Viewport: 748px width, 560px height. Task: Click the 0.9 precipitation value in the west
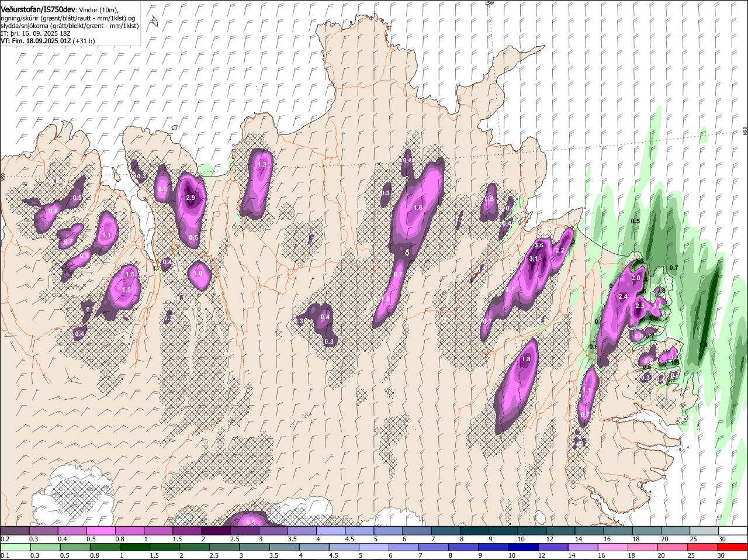point(84,255)
